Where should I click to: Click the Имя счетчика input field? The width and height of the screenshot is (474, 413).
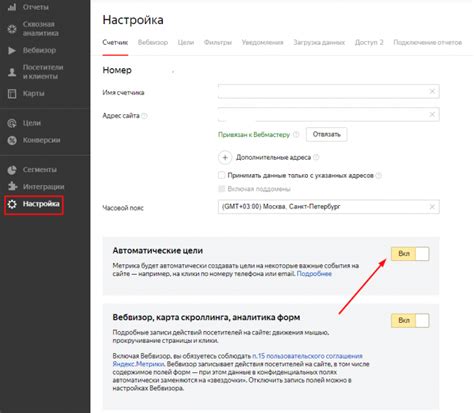tap(328, 91)
